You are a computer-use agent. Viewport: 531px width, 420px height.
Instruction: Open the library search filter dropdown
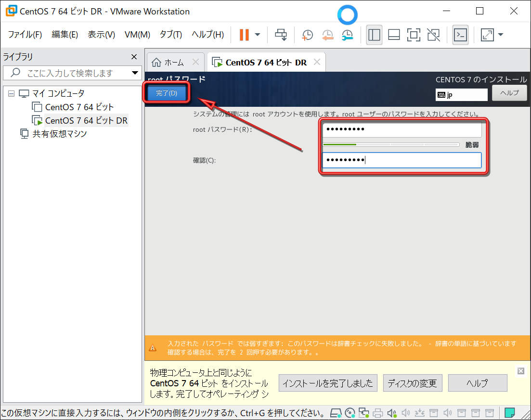[x=135, y=73]
